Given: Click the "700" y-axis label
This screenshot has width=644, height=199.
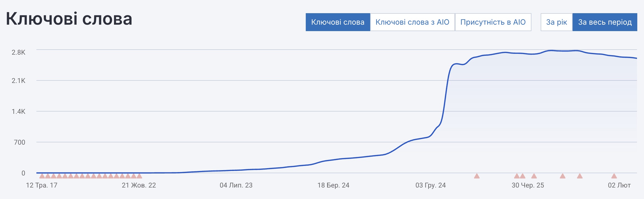Looking at the screenshot, I should coord(20,142).
